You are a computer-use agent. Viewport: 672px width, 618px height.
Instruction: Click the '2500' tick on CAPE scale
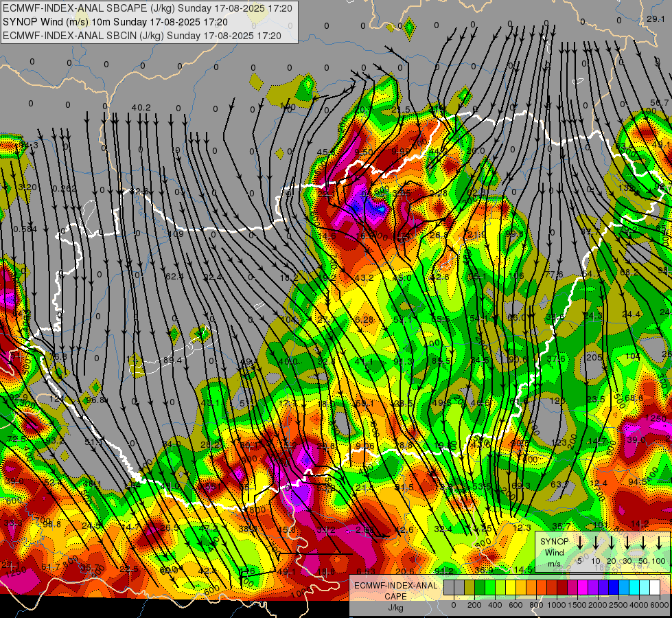[618, 605]
